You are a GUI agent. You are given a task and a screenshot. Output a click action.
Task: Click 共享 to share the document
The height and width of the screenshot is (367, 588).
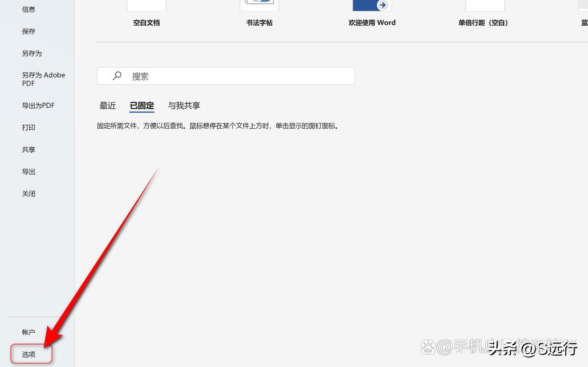[28, 149]
